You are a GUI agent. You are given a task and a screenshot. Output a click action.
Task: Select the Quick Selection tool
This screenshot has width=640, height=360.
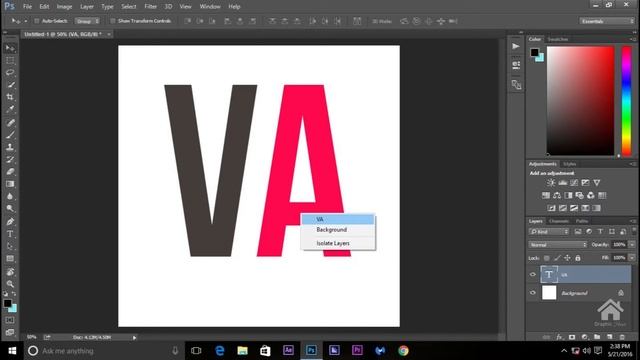[10, 85]
